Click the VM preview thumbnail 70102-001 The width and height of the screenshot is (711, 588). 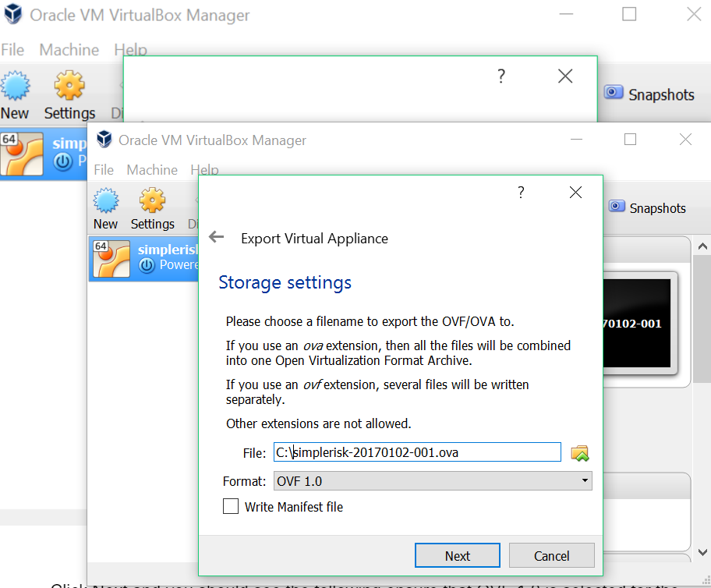(637, 323)
